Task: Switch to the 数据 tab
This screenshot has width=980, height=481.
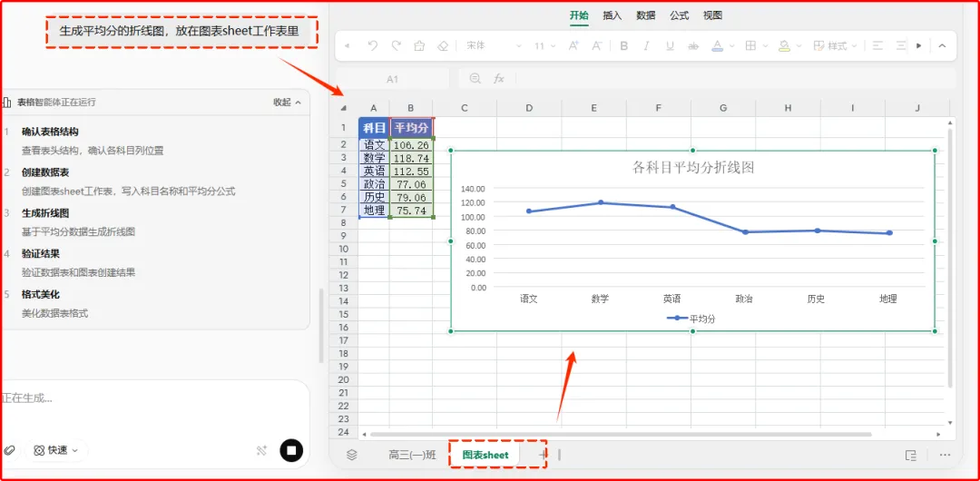Action: tap(646, 15)
